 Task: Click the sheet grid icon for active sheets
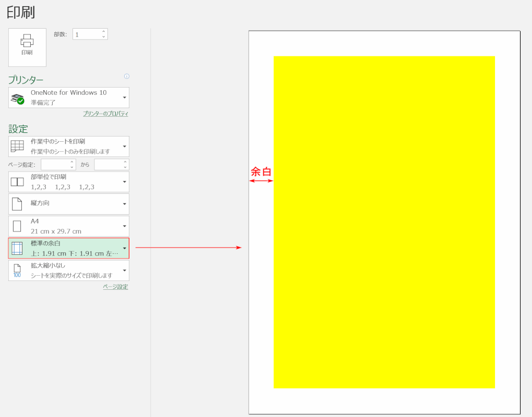pyautogui.click(x=17, y=146)
